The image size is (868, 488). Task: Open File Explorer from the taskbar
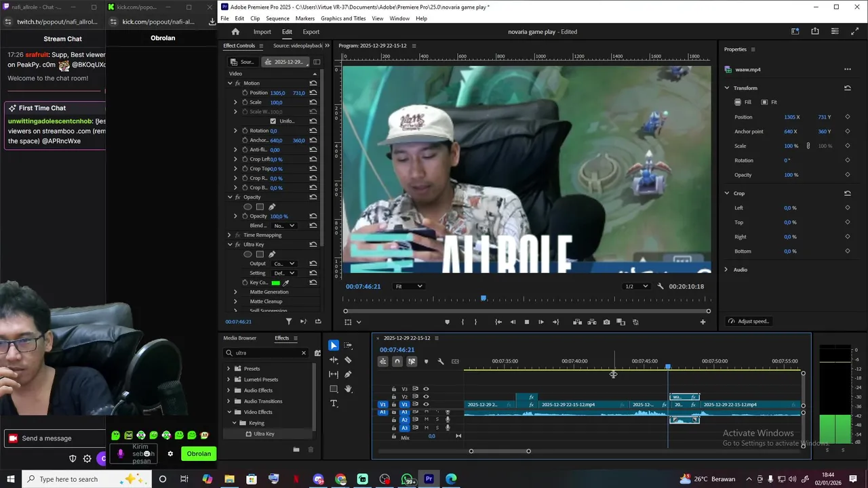(x=229, y=479)
